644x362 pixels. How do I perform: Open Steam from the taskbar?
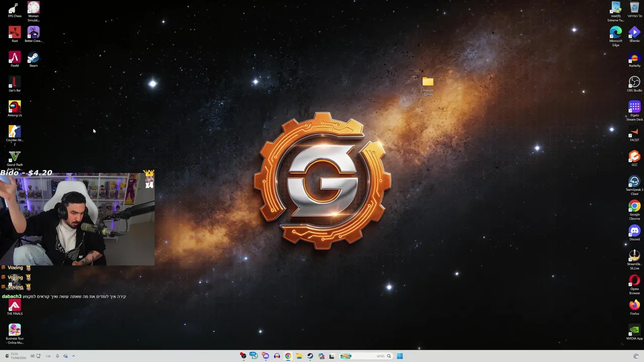(310, 356)
